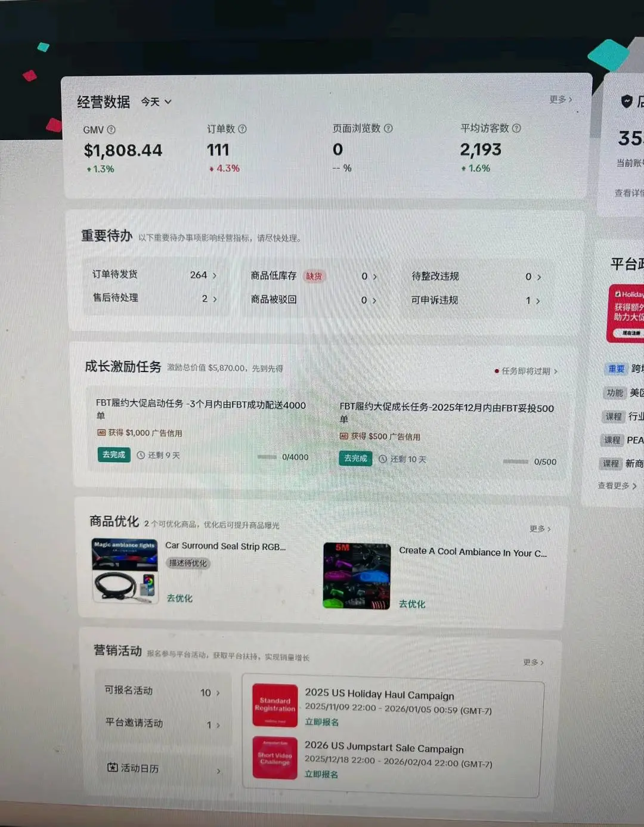The image size is (644, 827).
Task: Open the Car Surround Seal Strip product thumbnail
Action: click(x=125, y=569)
